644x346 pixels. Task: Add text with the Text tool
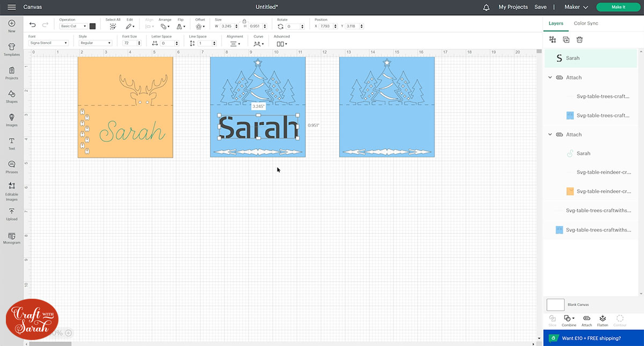(12, 143)
